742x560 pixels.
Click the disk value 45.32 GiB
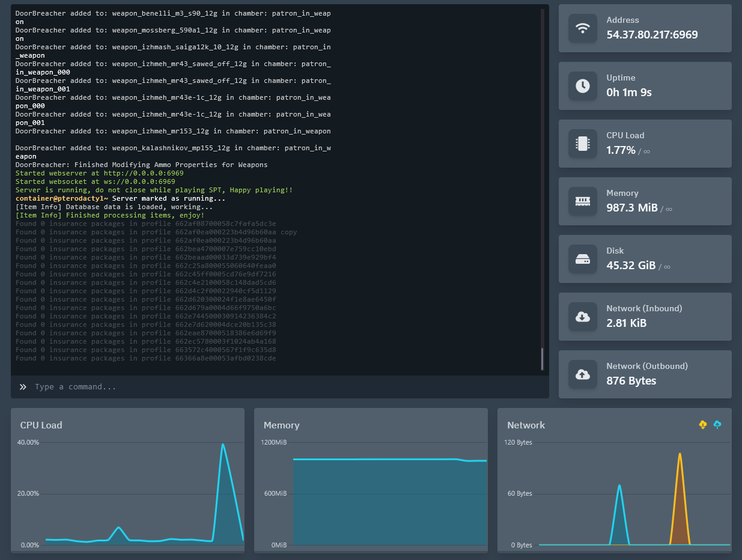631,266
